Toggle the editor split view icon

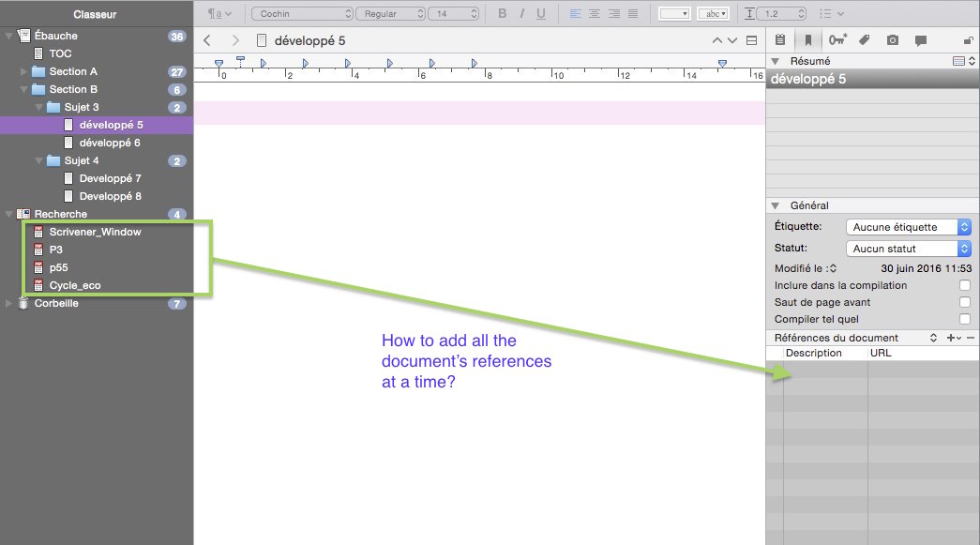751,41
